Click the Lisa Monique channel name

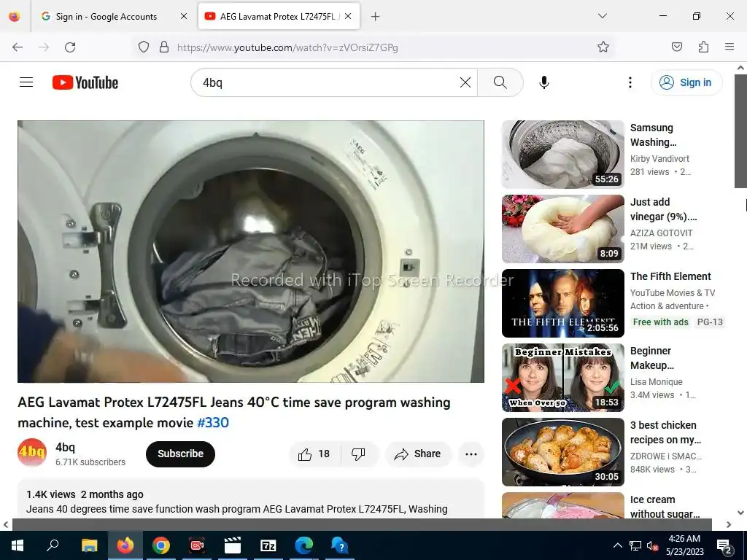pyautogui.click(x=657, y=382)
